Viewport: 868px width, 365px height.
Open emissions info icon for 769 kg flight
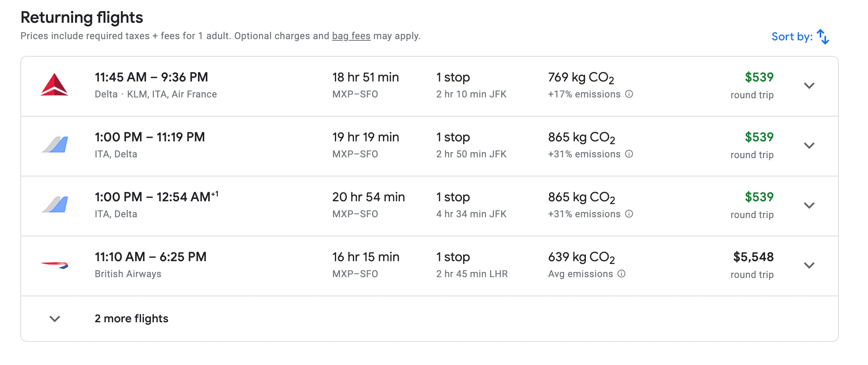(x=629, y=94)
